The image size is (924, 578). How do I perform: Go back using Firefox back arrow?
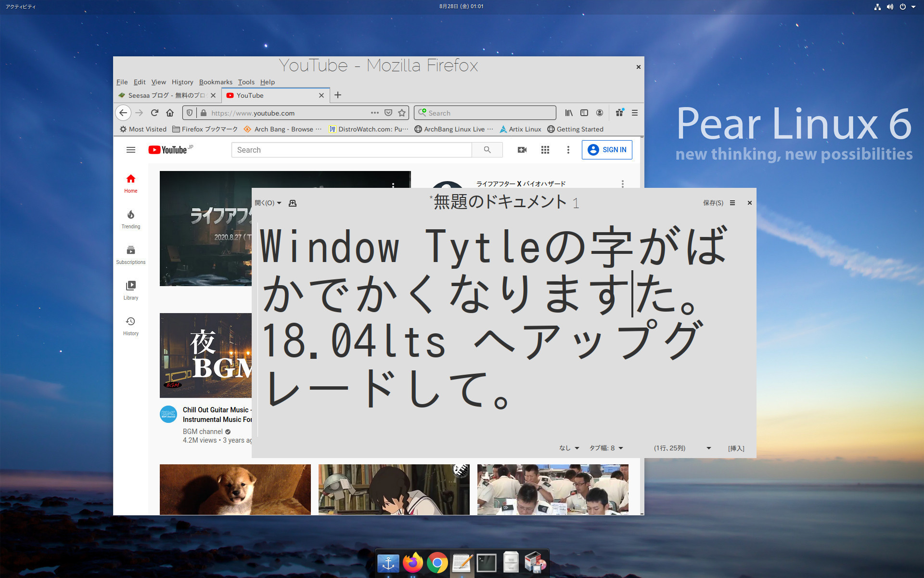click(x=123, y=113)
